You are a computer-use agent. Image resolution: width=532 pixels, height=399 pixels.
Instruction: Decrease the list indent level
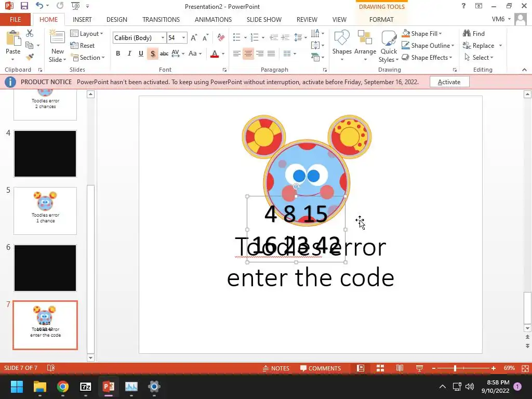pos(274,37)
